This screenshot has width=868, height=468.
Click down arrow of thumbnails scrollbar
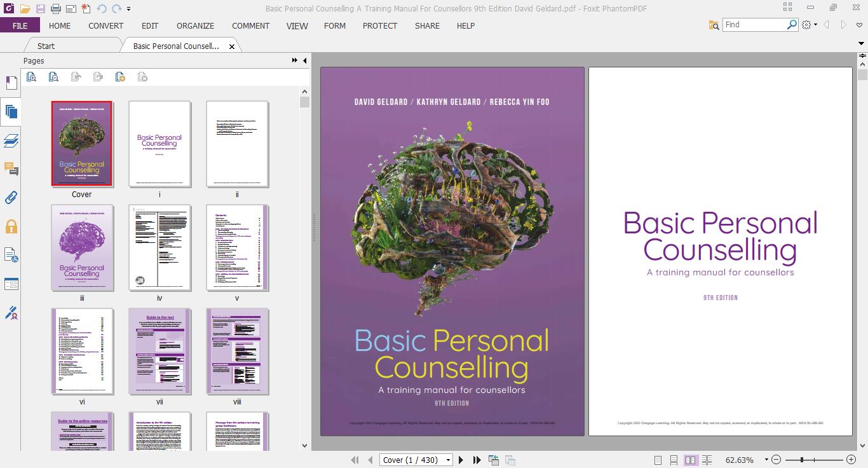point(305,446)
